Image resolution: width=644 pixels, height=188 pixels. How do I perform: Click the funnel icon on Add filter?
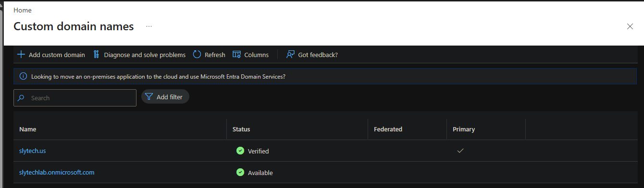point(149,97)
